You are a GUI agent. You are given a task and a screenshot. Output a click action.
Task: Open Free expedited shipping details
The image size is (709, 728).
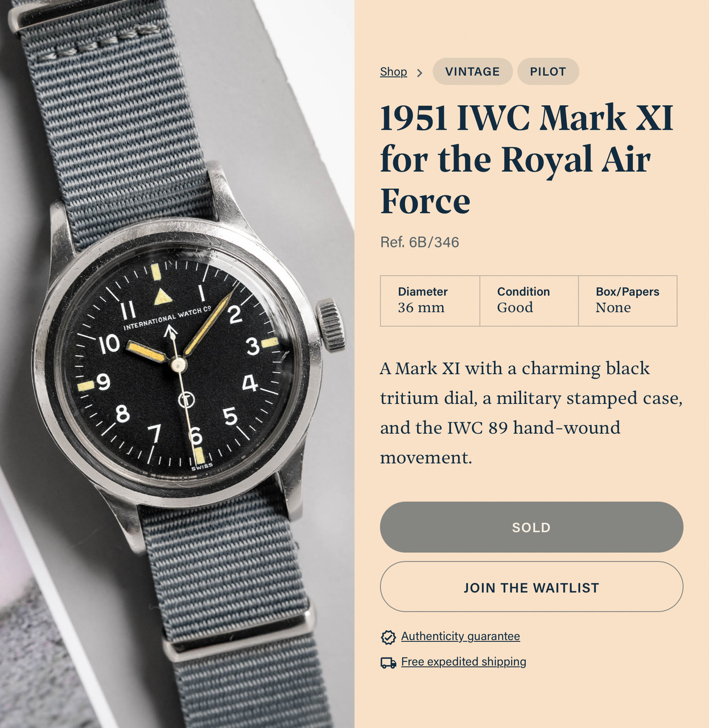pyautogui.click(x=464, y=661)
